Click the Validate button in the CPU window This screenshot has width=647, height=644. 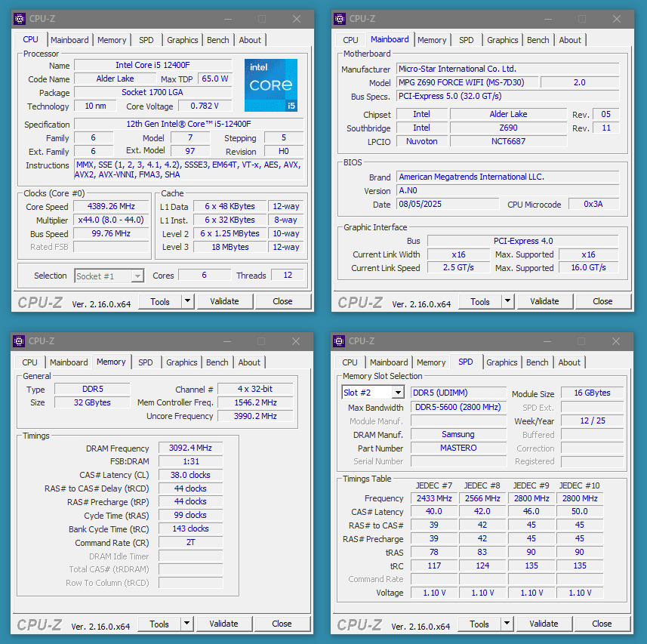pyautogui.click(x=225, y=301)
